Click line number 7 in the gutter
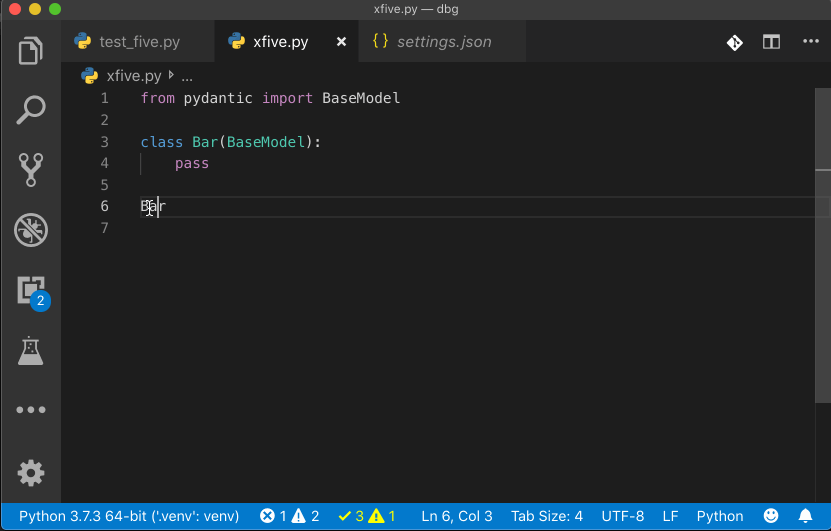 (x=104, y=228)
